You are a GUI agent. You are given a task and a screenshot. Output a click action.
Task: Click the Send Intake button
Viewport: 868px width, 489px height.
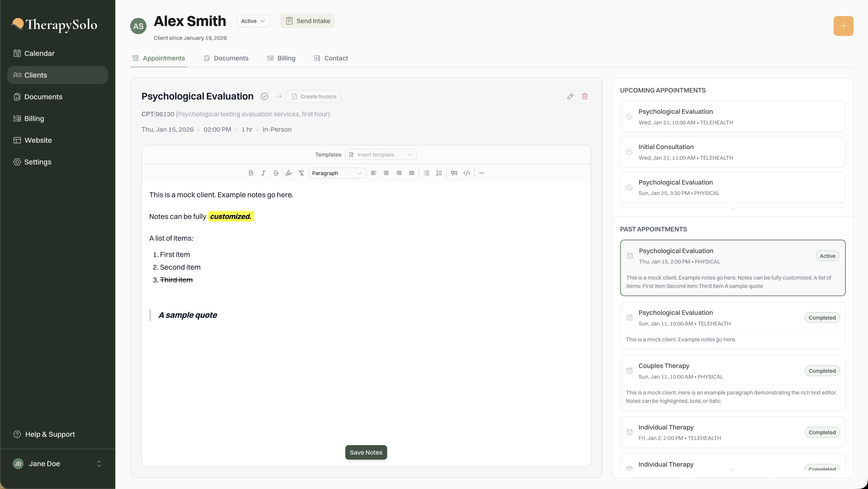[x=307, y=21]
